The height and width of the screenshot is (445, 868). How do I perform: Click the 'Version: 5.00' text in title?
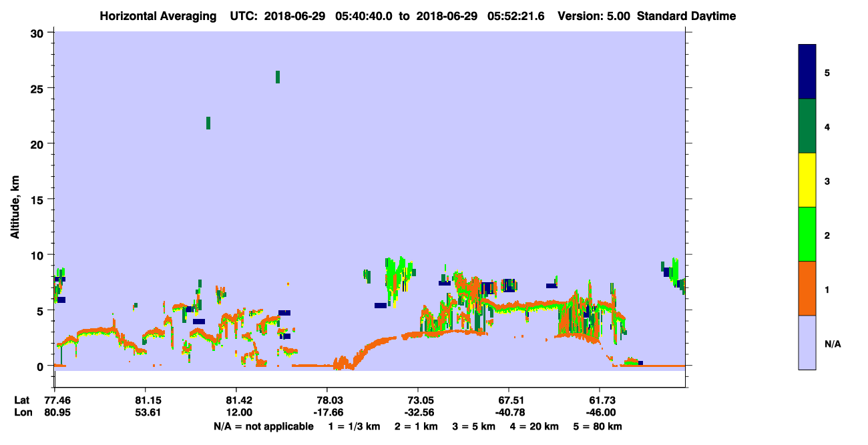pyautogui.click(x=595, y=16)
